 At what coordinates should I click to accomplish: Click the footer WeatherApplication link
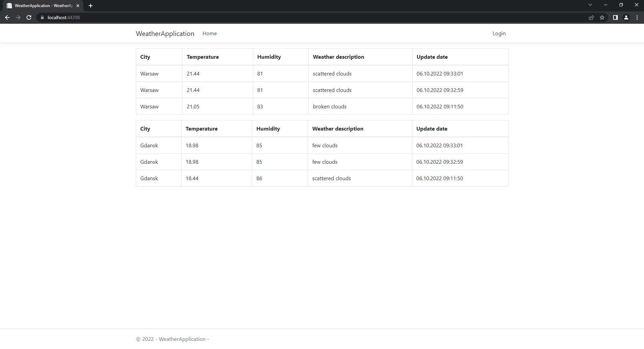(x=182, y=339)
